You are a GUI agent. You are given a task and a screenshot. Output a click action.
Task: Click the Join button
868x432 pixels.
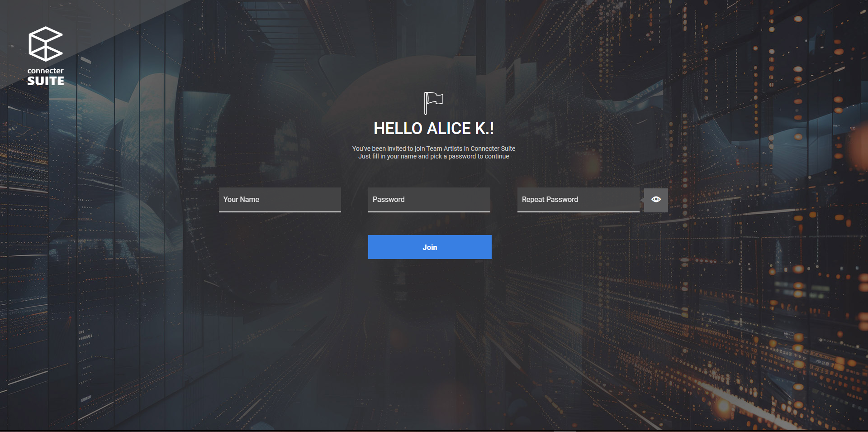point(429,247)
